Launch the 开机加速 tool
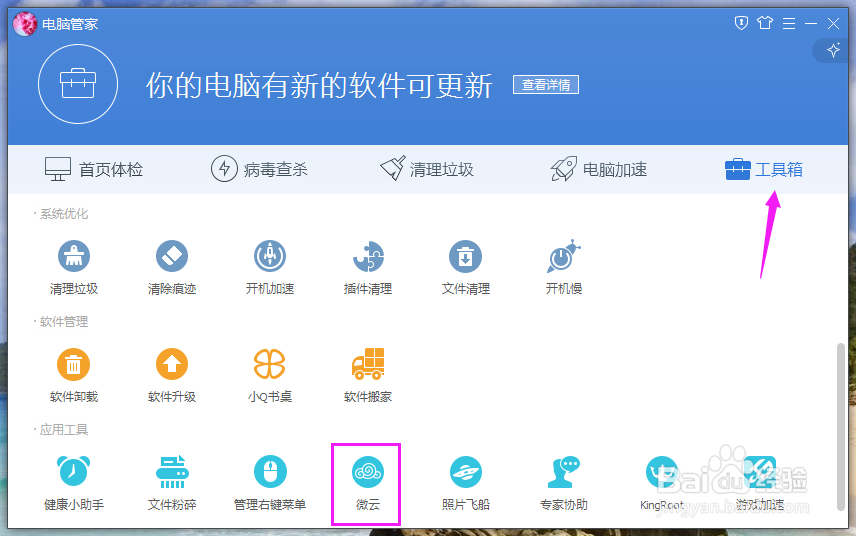The height and width of the screenshot is (536, 856). click(x=270, y=267)
